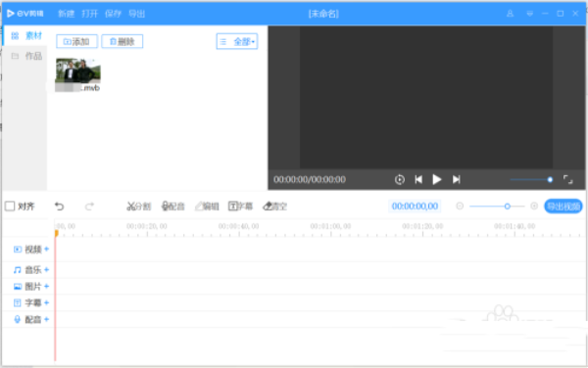Click the 音乐 note track icon

coord(18,270)
